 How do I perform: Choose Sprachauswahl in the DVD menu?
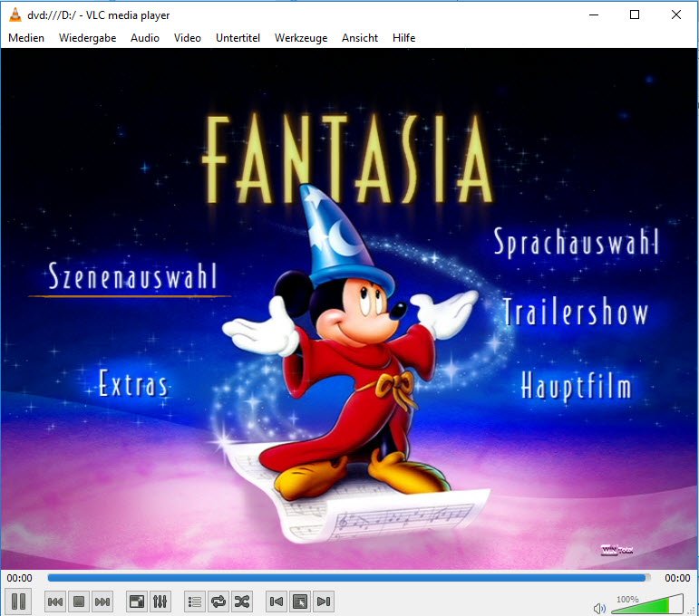tap(576, 242)
